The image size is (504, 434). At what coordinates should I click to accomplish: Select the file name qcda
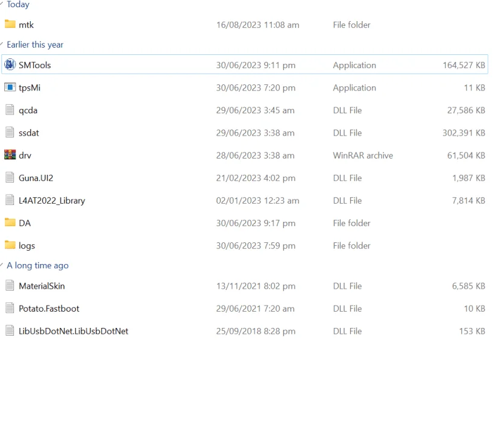[28, 110]
